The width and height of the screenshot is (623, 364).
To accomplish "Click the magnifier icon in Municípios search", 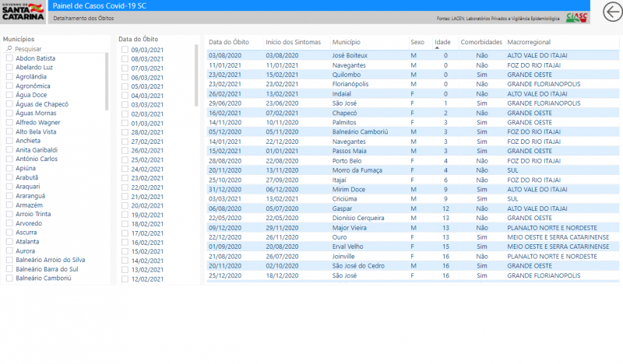I will coord(9,49).
